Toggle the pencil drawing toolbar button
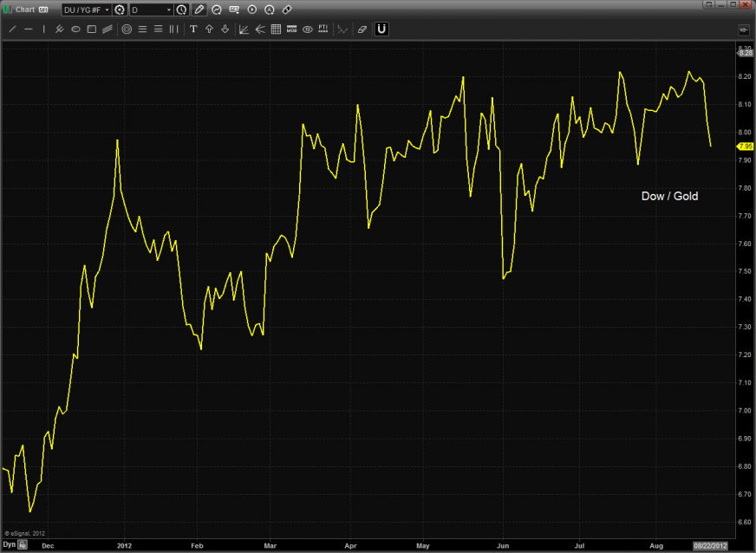Screen dimensions: 756x553 coord(199,10)
